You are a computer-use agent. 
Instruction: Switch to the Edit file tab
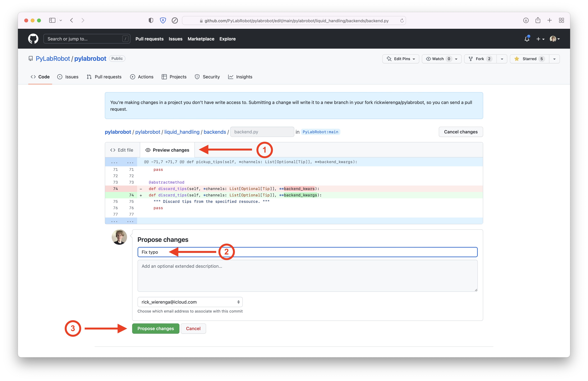click(x=122, y=150)
